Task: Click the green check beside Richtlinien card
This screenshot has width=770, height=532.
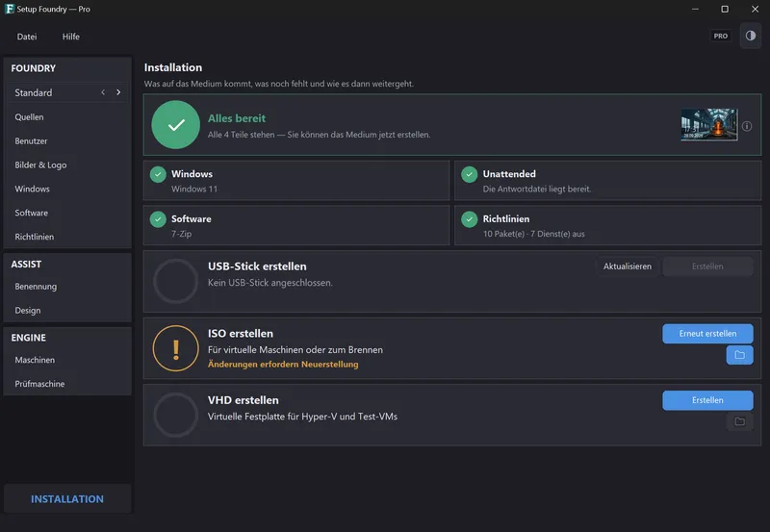Action: point(470,219)
